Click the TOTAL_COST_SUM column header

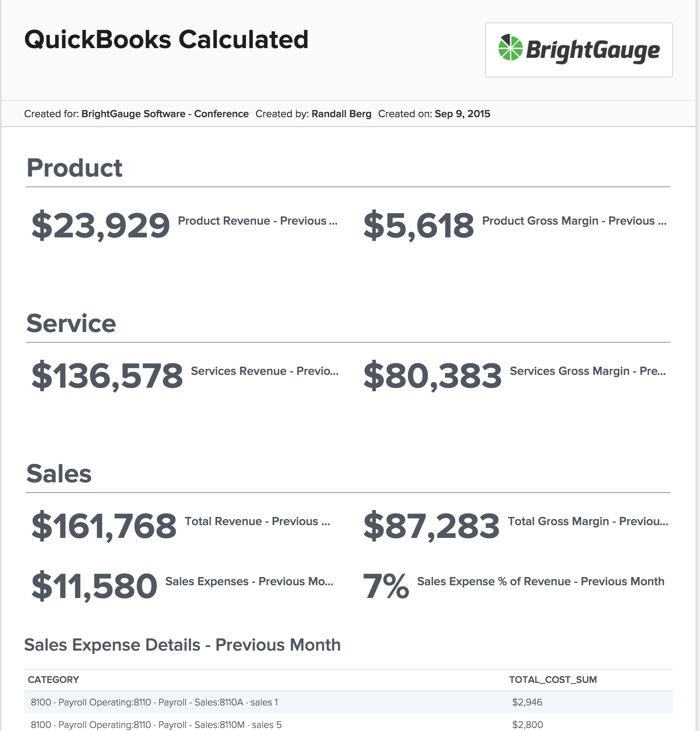(553, 680)
